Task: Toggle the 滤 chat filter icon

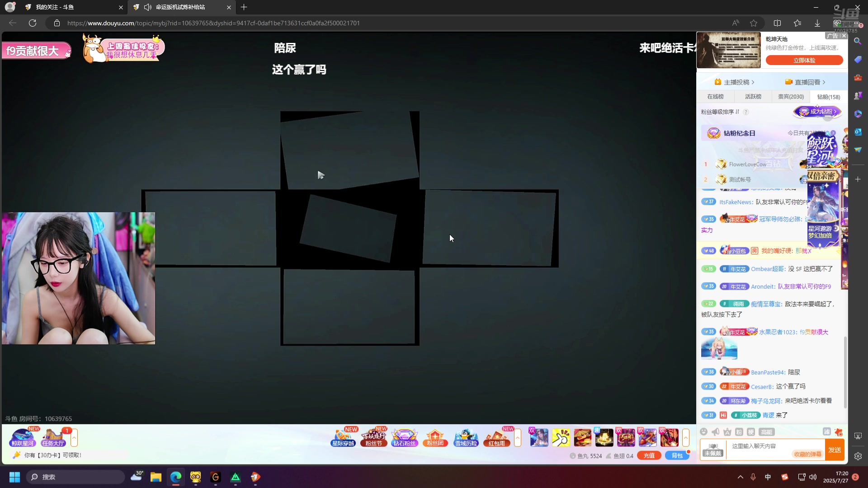Action: (x=827, y=432)
